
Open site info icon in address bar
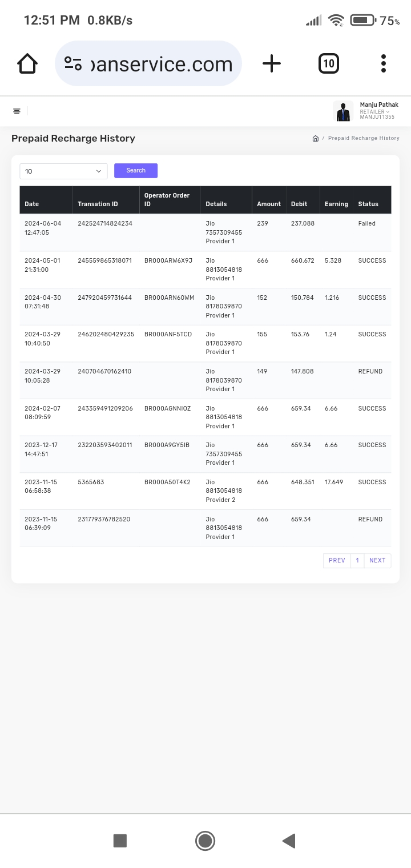(73, 63)
